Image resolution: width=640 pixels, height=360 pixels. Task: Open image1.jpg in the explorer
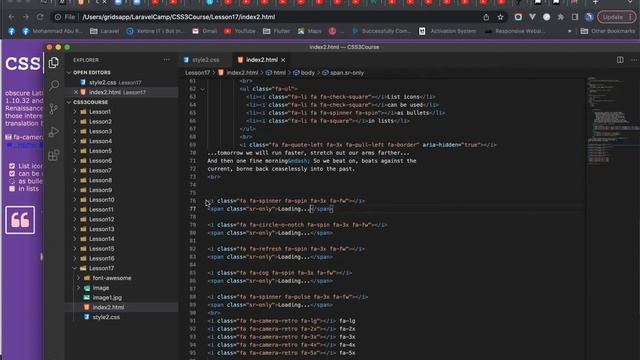point(107,298)
